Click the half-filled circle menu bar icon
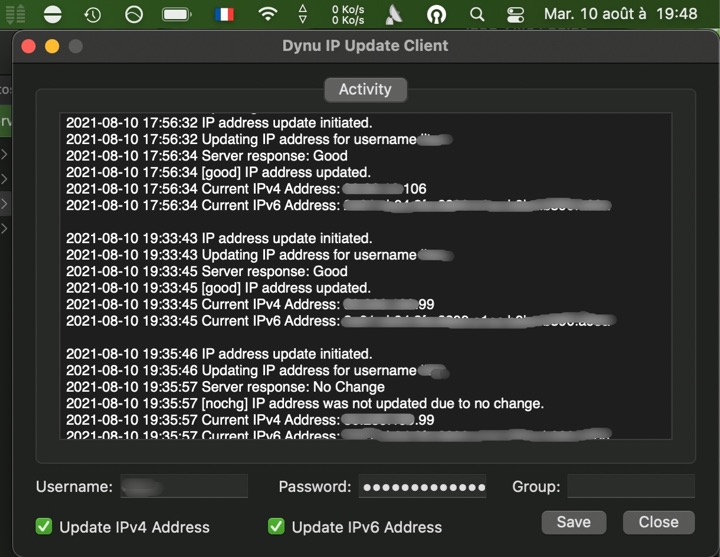Viewport: 720px width, 557px height. (51, 15)
